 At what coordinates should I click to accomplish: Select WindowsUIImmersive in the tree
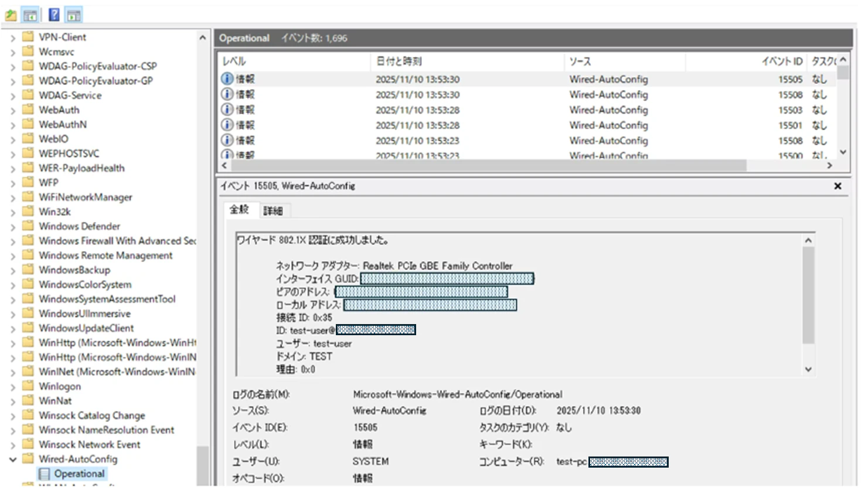(84, 314)
